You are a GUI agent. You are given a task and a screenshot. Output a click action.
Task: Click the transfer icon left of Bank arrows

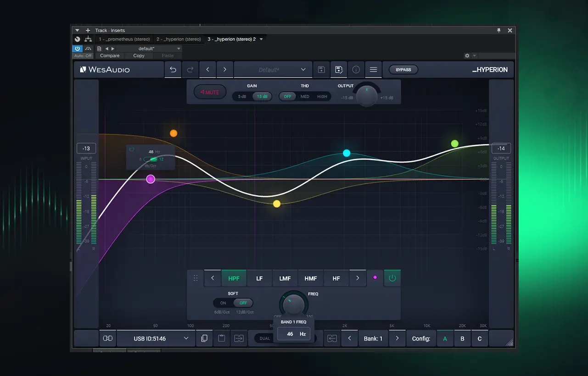(332, 338)
